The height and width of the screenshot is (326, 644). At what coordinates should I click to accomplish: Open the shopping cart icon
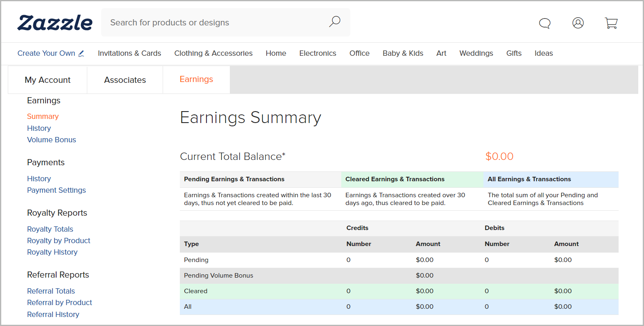611,23
